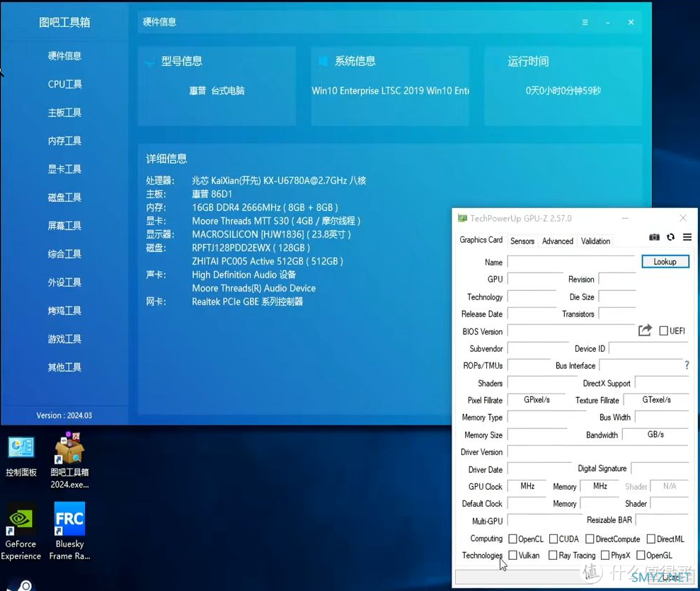Click the Bus Interface question mark
700x591 pixels.
coord(687,365)
